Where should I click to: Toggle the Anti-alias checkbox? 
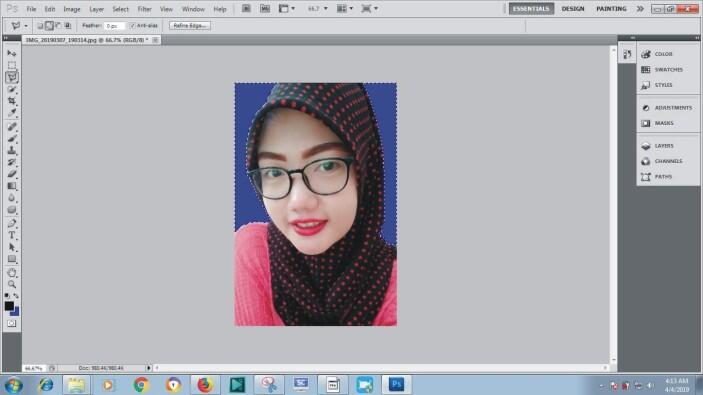(x=132, y=26)
